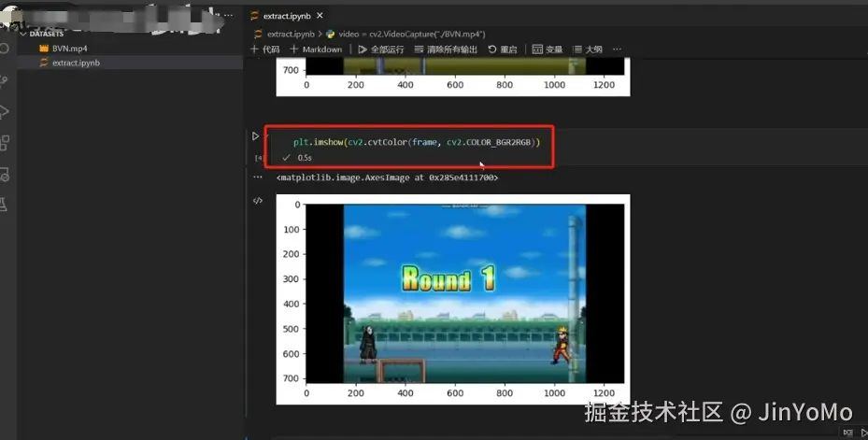Run the plt.imshow cell
This screenshot has height=440, width=868.
click(x=255, y=136)
